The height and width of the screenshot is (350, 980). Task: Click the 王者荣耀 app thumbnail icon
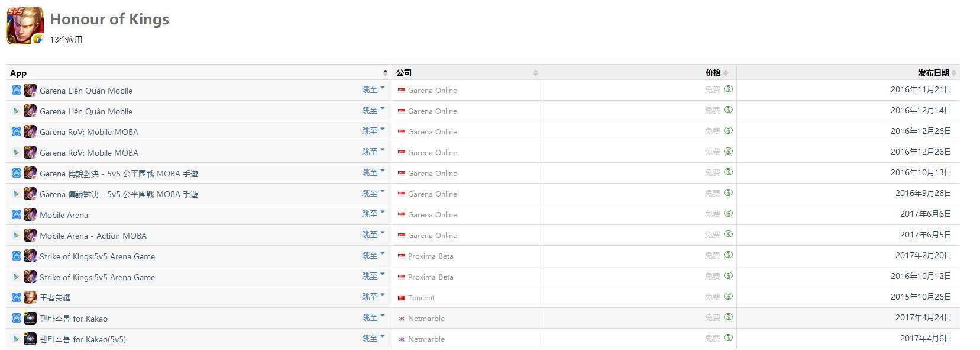[30, 297]
